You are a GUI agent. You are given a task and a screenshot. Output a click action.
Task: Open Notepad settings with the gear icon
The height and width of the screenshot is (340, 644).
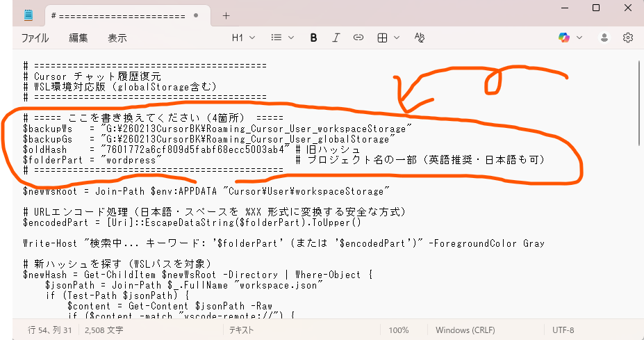(x=628, y=38)
